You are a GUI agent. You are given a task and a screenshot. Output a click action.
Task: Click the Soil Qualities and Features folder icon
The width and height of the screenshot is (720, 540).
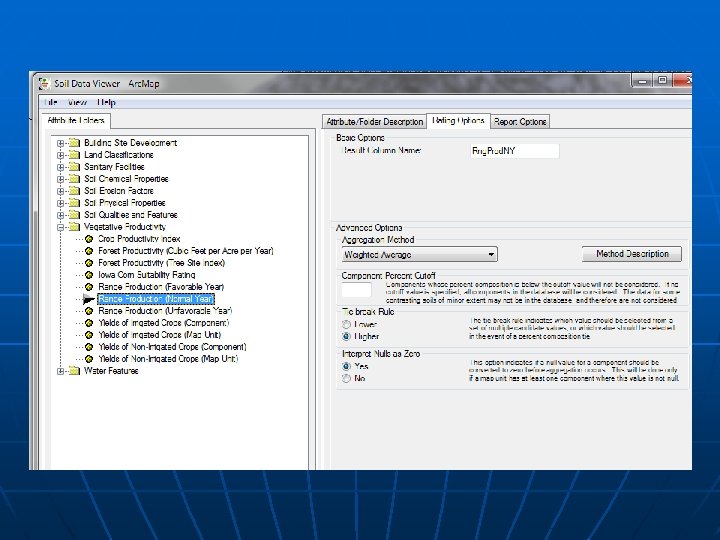74,214
